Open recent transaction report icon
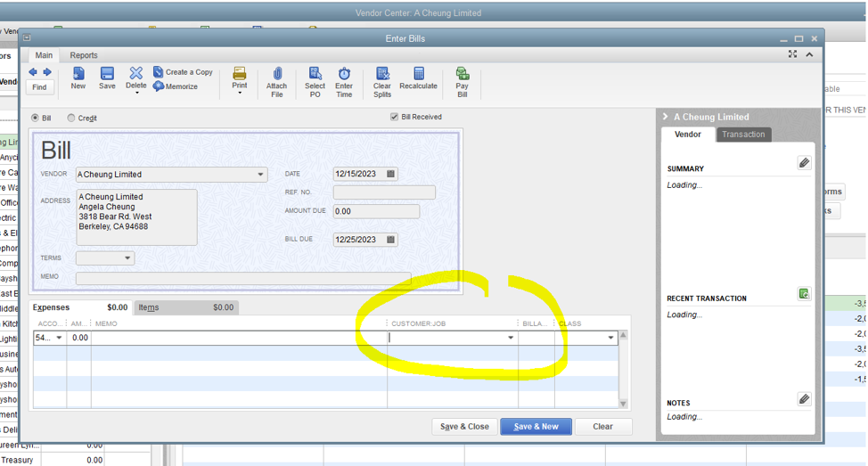Screen dimensions: 868x466 click(805, 294)
